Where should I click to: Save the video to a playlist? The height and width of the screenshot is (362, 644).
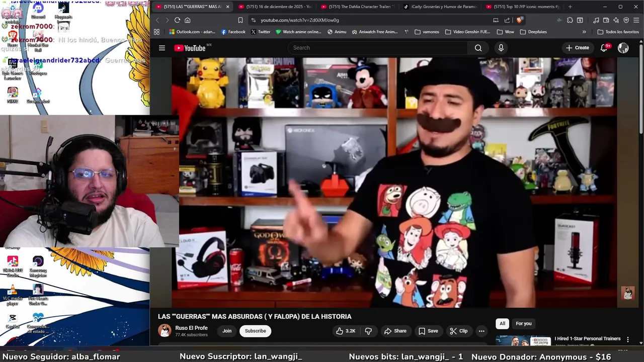tap(428, 331)
